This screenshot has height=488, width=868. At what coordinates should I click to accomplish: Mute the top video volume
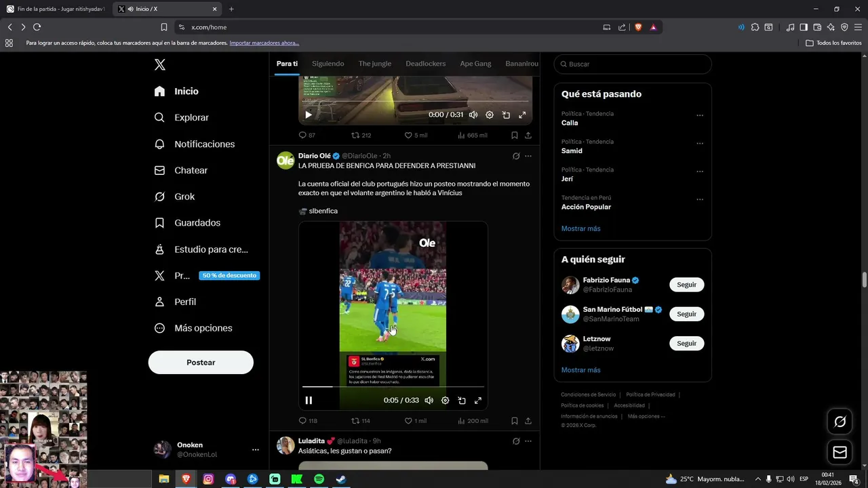pyautogui.click(x=473, y=115)
